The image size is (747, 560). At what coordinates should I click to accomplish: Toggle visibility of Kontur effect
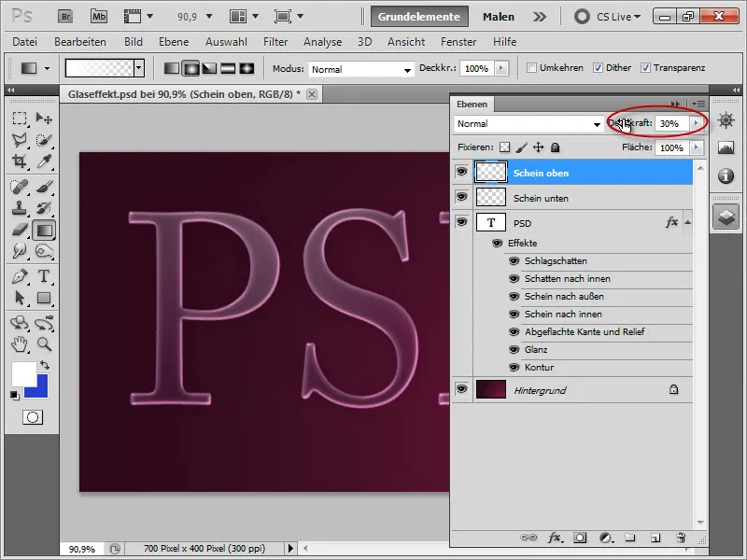(514, 367)
